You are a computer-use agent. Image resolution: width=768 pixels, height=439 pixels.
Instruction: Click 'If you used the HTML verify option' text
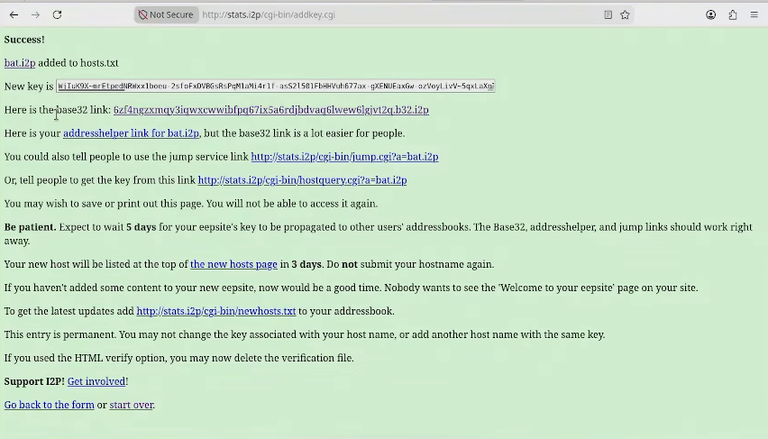click(179, 358)
